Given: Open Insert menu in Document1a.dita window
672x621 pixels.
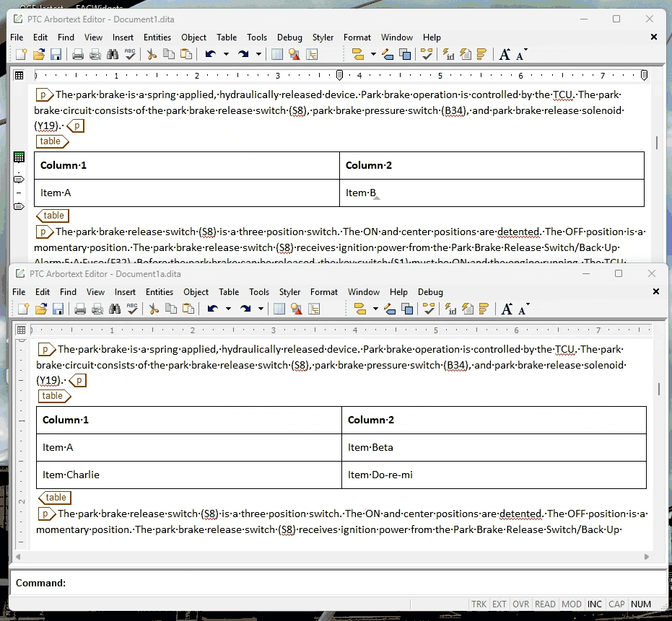Looking at the screenshot, I should 125,291.
